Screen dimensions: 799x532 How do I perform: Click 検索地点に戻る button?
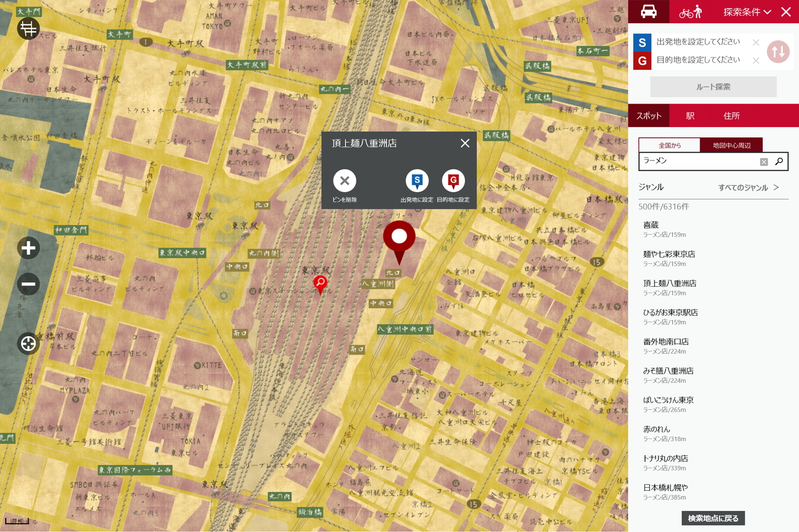click(x=713, y=518)
